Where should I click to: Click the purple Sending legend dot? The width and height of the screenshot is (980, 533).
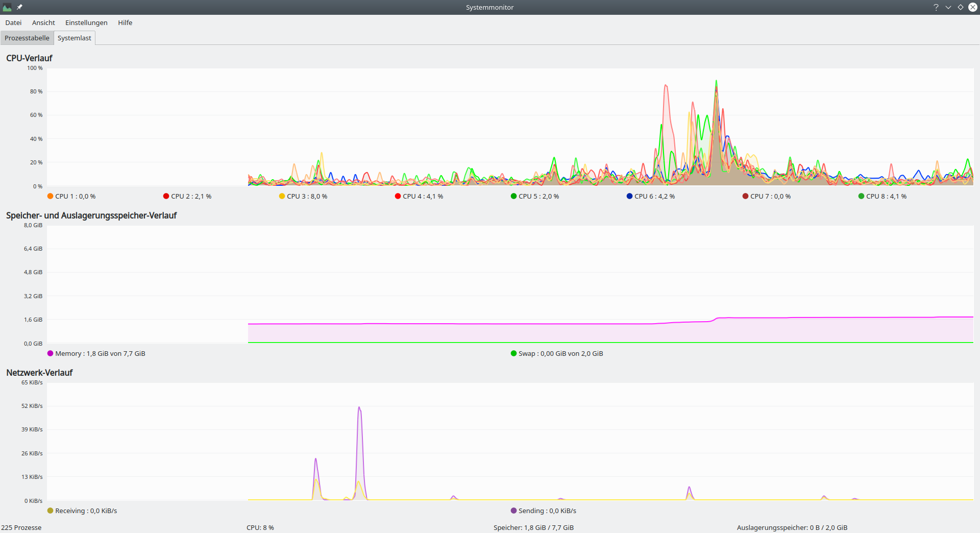tap(514, 511)
